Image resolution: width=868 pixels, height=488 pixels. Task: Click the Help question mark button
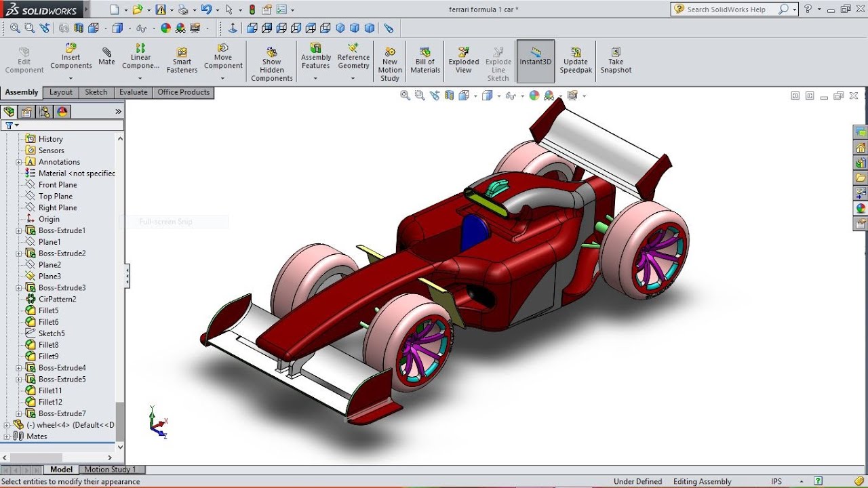point(808,9)
